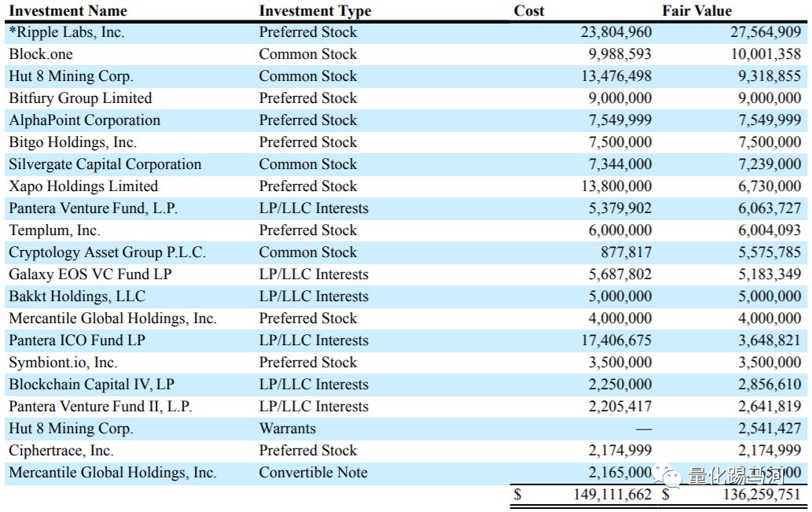Screen dimensions: 812x512
Task: Click the WeChat watermark logo icon
Action: [x=667, y=475]
